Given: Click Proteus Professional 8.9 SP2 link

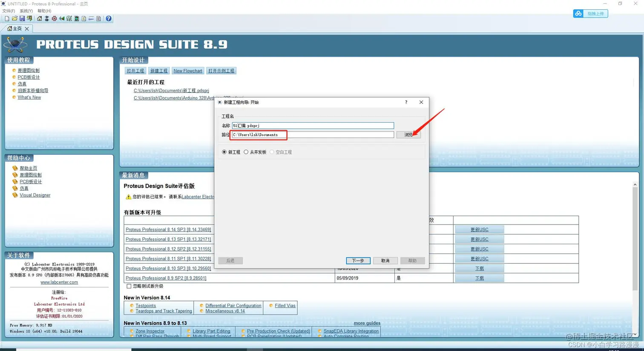Looking at the screenshot, I should pos(166,278).
